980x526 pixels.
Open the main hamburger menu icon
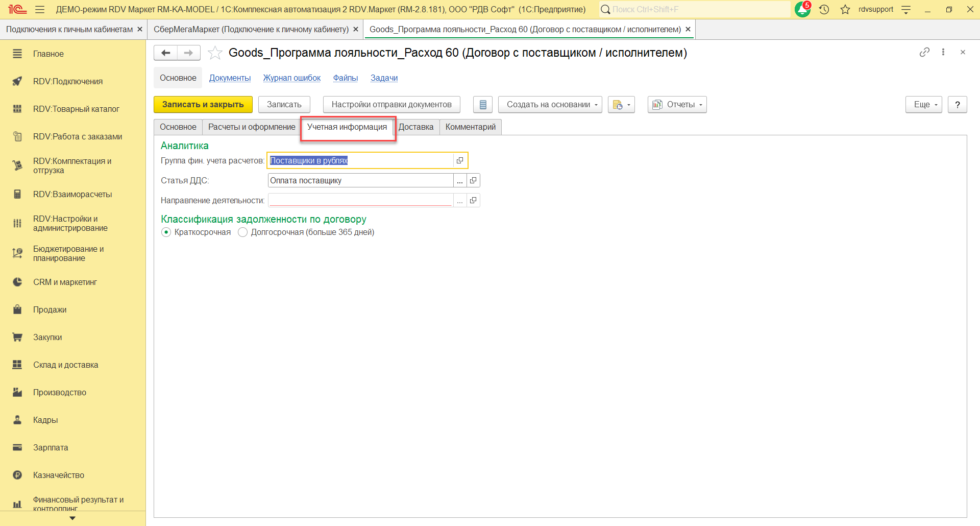pyautogui.click(x=40, y=9)
